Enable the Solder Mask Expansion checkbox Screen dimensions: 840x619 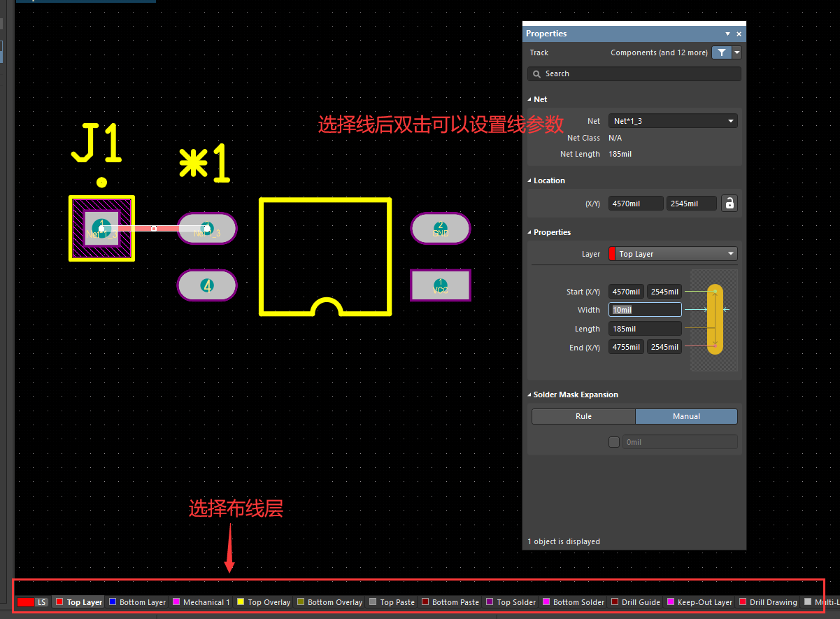click(x=613, y=441)
